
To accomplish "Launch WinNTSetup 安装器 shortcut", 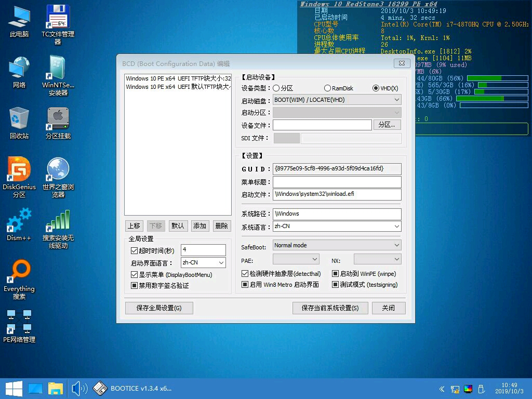I will pyautogui.click(x=58, y=75).
